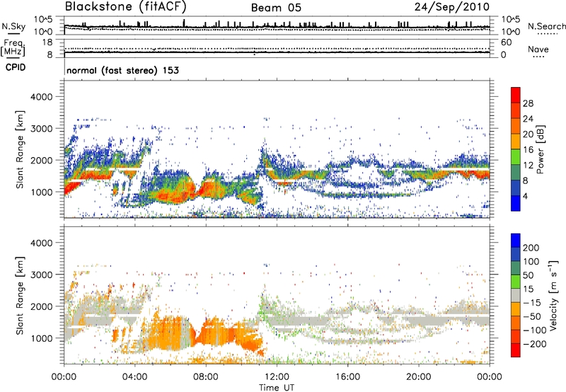Select the blue top segment of Velocity color bar
This screenshot has width=566, height=392.
coord(516,241)
